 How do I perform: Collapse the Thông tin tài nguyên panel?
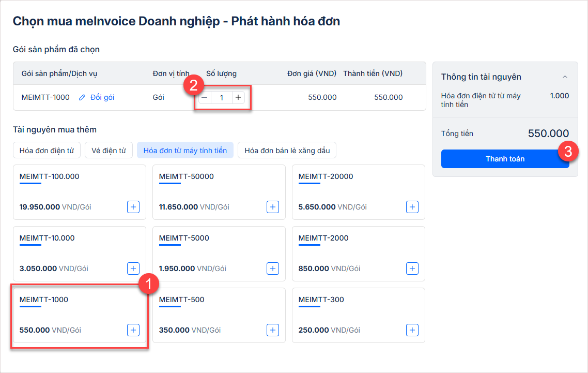[x=565, y=77]
